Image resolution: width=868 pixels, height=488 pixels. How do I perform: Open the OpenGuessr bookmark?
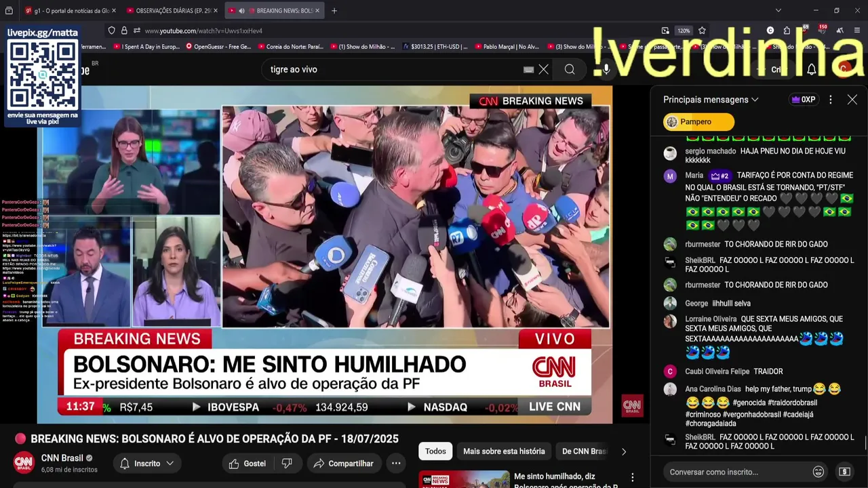tap(217, 47)
